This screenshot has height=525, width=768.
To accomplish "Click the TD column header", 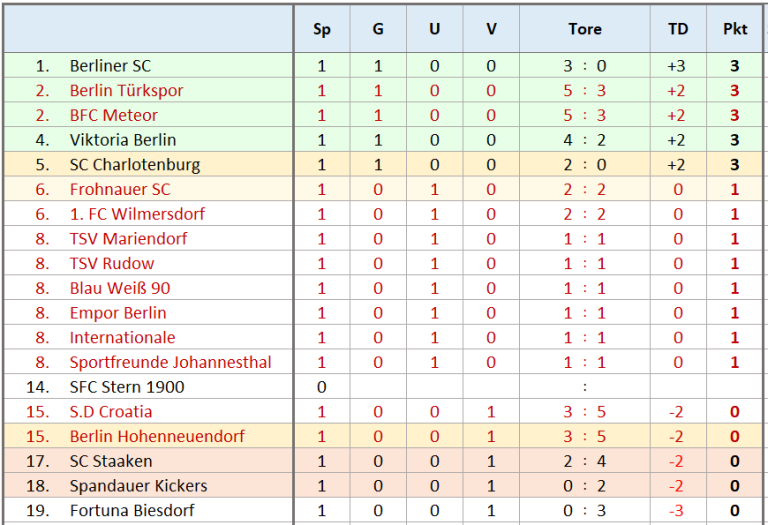I will tap(678, 29).
